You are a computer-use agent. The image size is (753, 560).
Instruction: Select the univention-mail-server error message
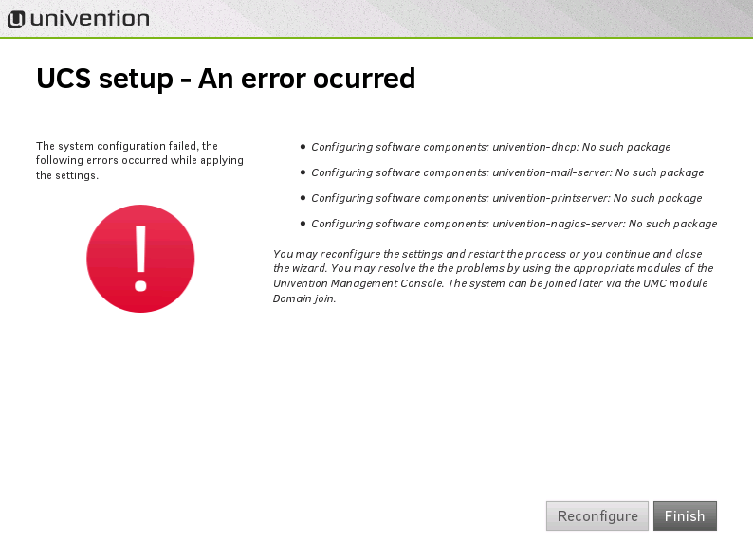507,172
